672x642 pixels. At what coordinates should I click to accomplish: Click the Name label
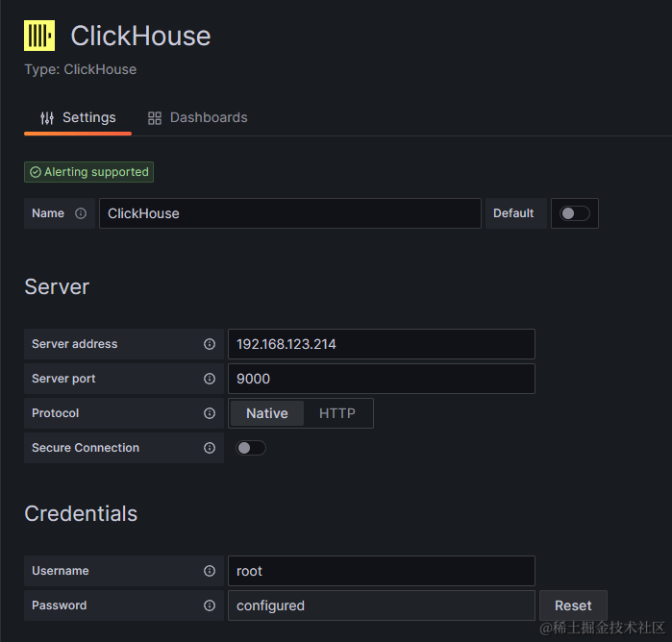tap(48, 213)
